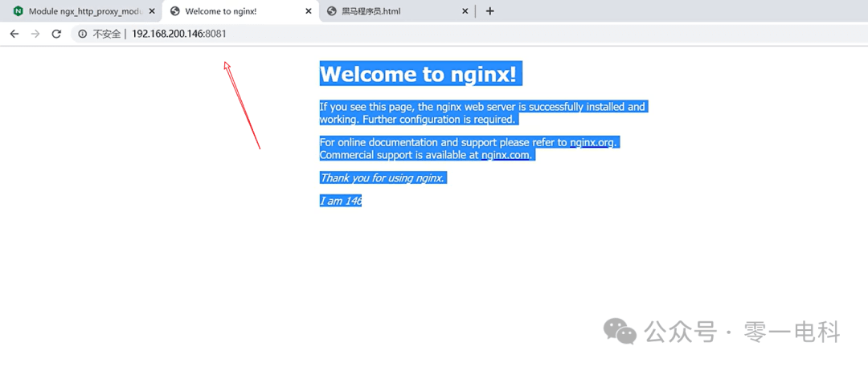Click the 不安全 label in the address bar
The image size is (868, 367).
coord(106,35)
